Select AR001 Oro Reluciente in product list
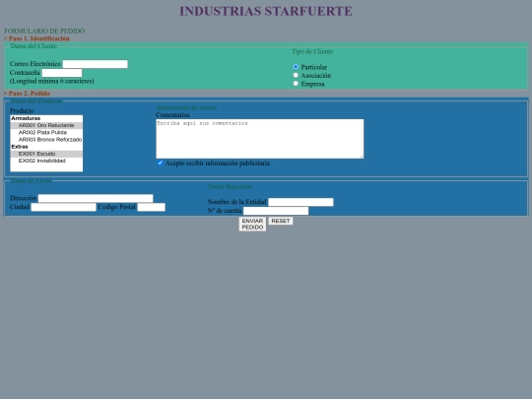532x399 pixels. pyautogui.click(x=46, y=125)
